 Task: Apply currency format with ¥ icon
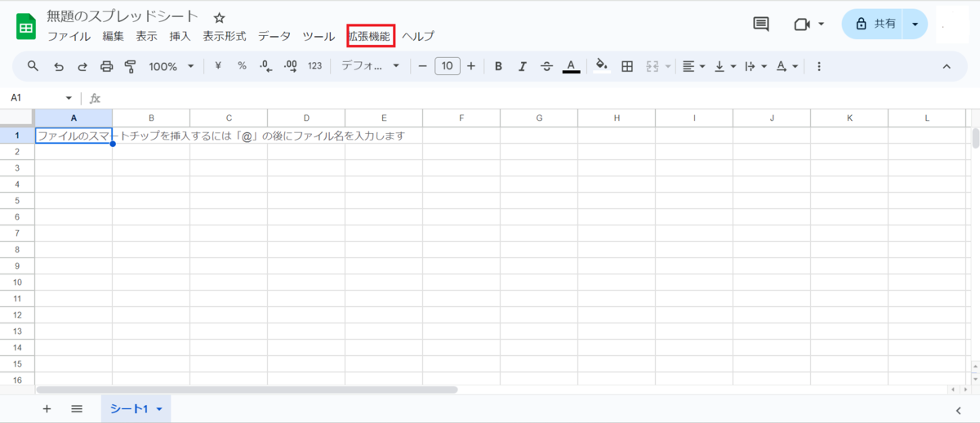click(218, 66)
